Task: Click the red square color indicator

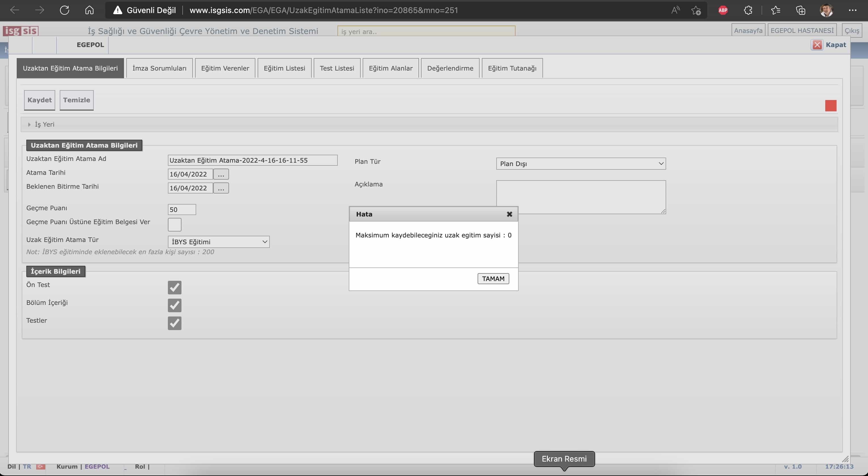Action: [x=831, y=105]
